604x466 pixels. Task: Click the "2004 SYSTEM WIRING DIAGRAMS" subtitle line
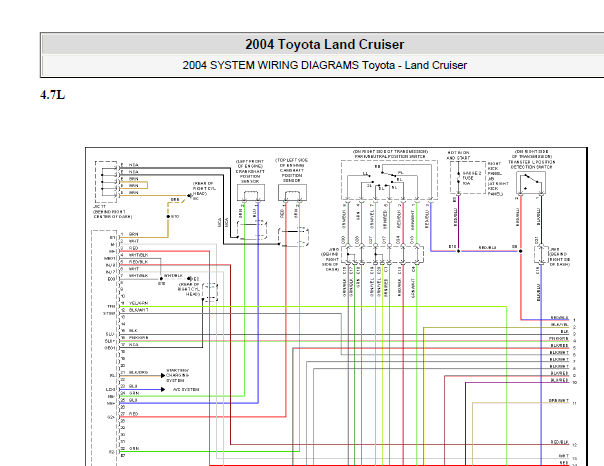point(324,65)
